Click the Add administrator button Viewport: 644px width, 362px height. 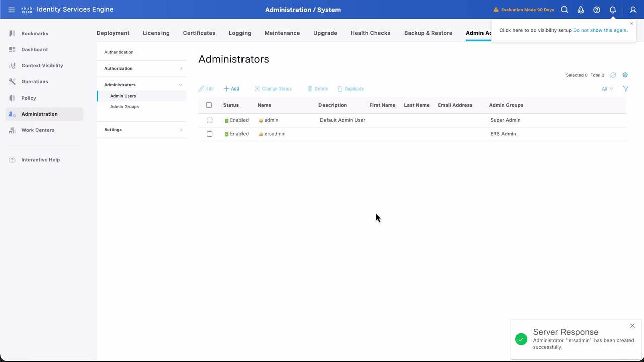pos(231,89)
